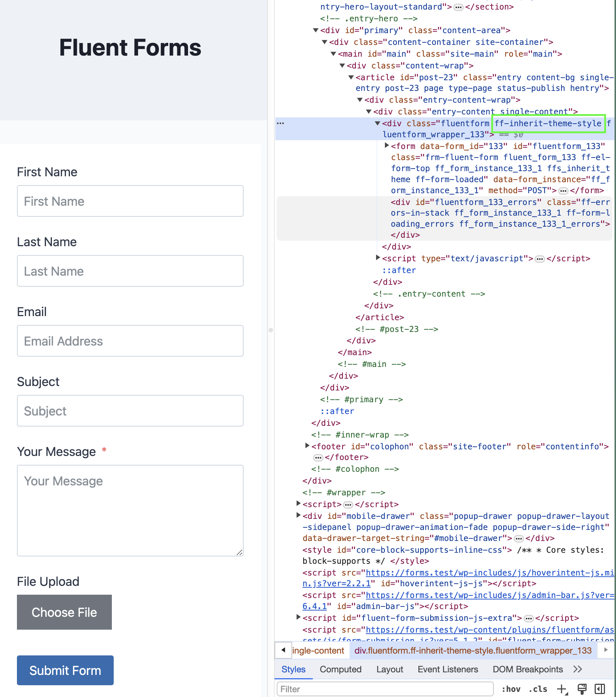This screenshot has width=616, height=697.
Task: Open the Event Listeners tab
Action: 447,669
